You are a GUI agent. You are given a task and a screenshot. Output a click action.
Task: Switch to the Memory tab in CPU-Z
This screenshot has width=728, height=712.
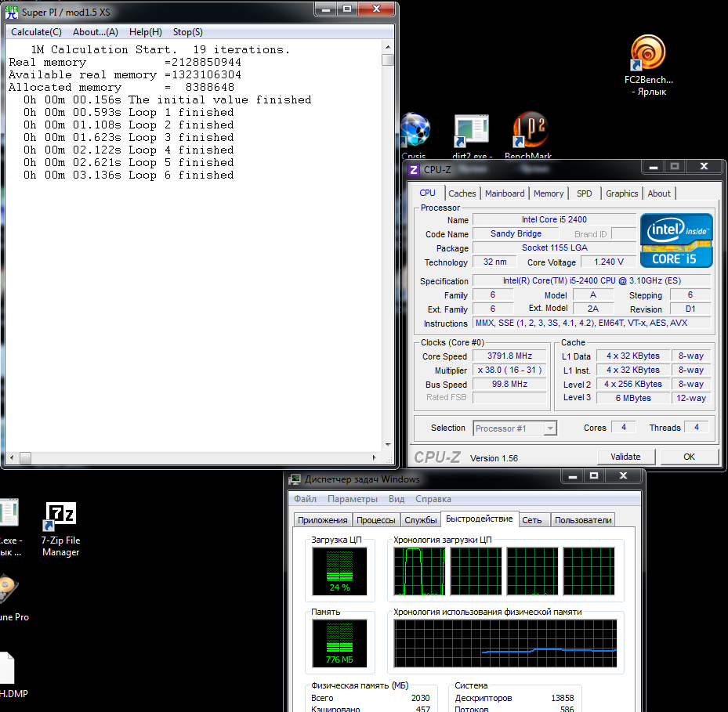coord(548,193)
